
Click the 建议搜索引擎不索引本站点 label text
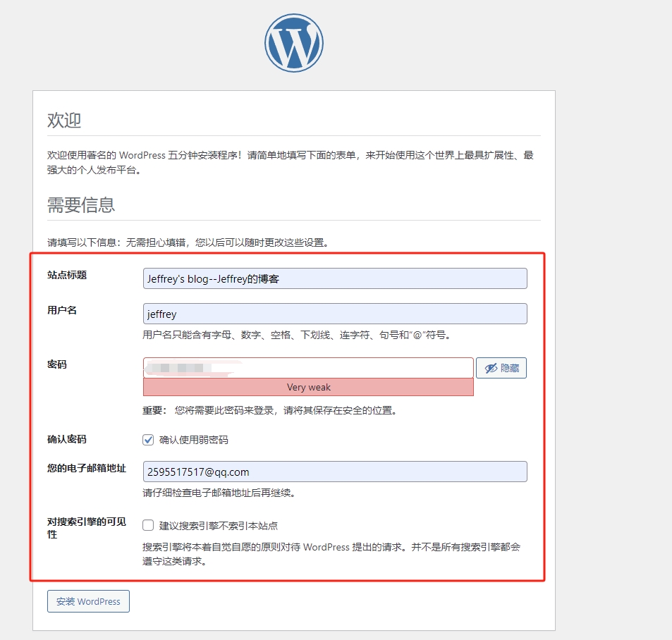(219, 526)
